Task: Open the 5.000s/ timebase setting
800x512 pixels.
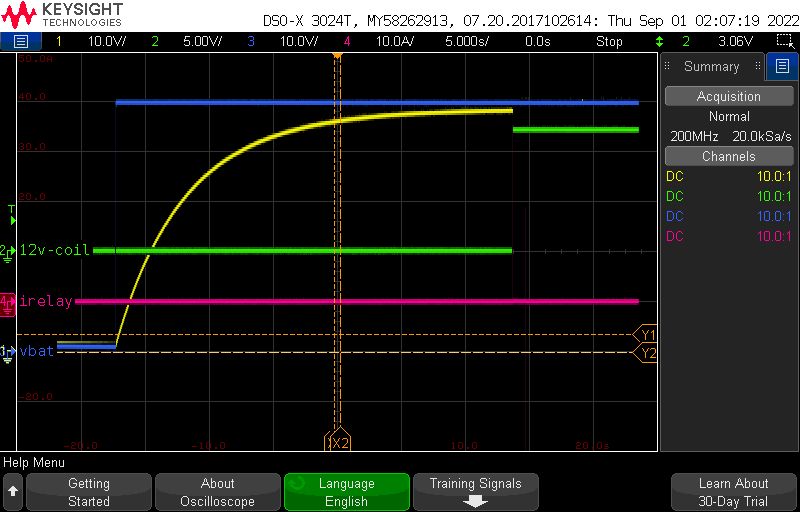Action: coord(467,41)
